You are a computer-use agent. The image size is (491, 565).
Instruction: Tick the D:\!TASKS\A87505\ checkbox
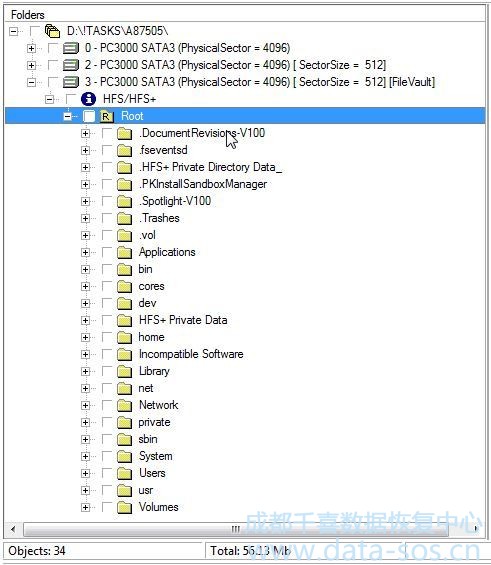(x=35, y=31)
